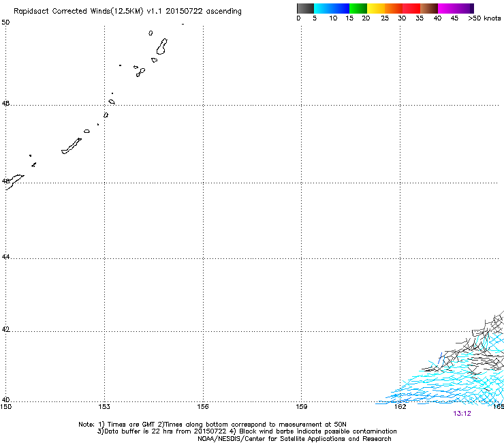Select the cyan-blue 5-15 knots legend segment
The width and height of the screenshot is (504, 443).
click(332, 8)
